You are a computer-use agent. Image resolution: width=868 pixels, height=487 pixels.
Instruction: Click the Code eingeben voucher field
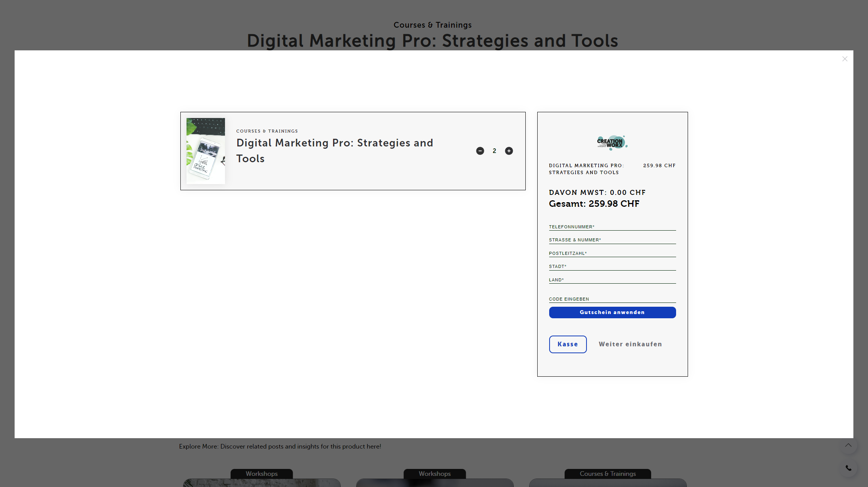(612, 299)
